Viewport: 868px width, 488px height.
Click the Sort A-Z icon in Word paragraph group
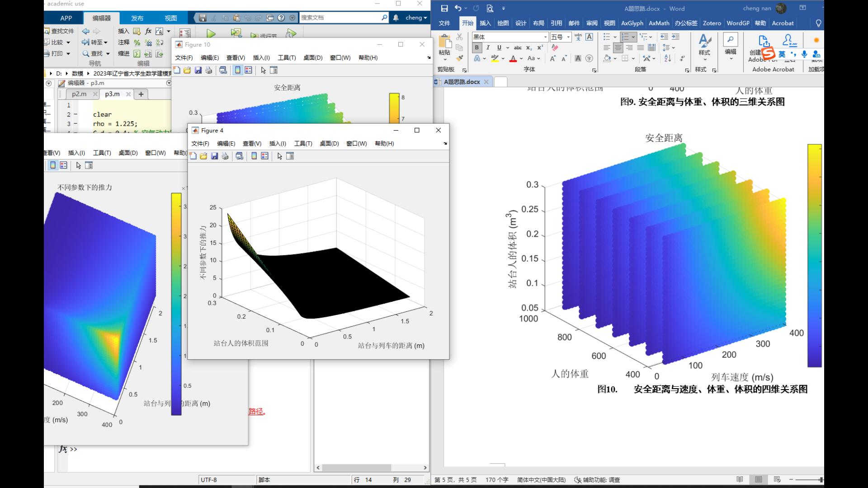pos(668,58)
